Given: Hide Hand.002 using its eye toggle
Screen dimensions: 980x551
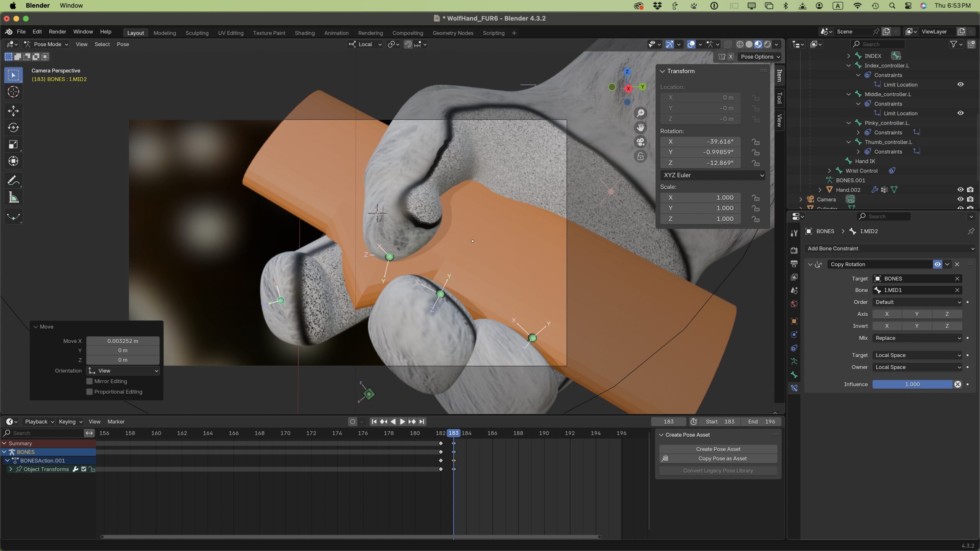Looking at the screenshot, I should [960, 189].
